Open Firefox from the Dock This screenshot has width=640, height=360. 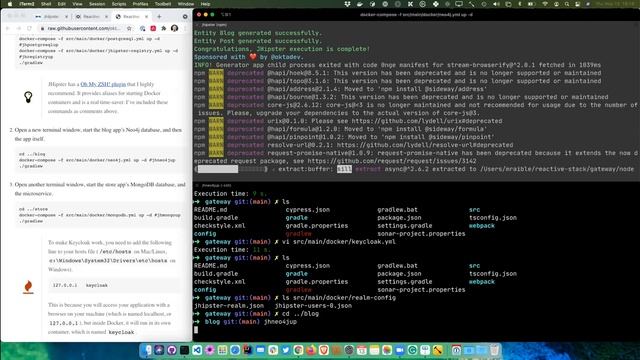pyautogui.click(x=311, y=350)
